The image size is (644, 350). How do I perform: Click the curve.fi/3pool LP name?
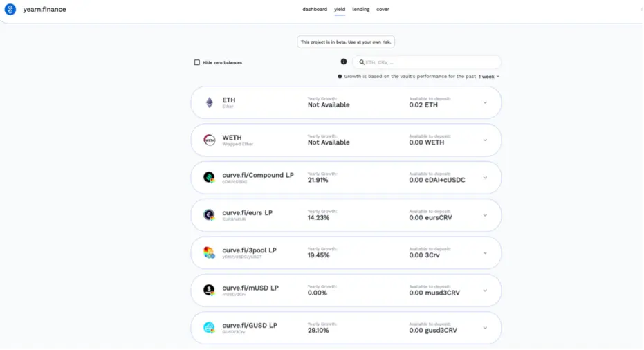pos(249,250)
